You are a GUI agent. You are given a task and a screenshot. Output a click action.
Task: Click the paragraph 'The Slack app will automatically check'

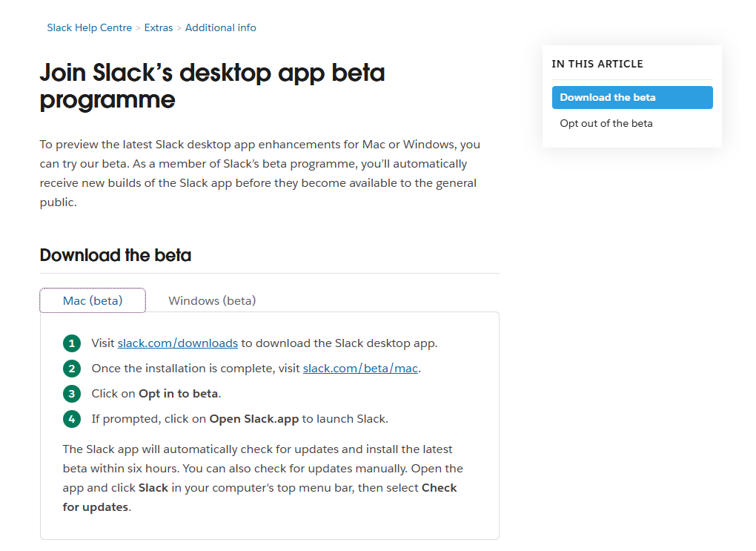263,478
